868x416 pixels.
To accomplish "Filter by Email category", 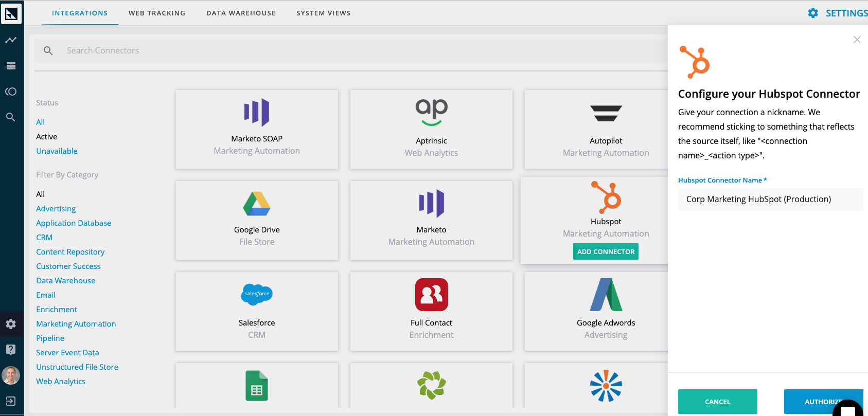I will coord(46,295).
